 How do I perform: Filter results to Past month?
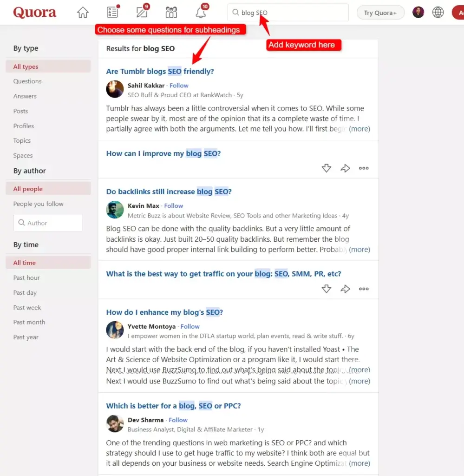coord(29,322)
